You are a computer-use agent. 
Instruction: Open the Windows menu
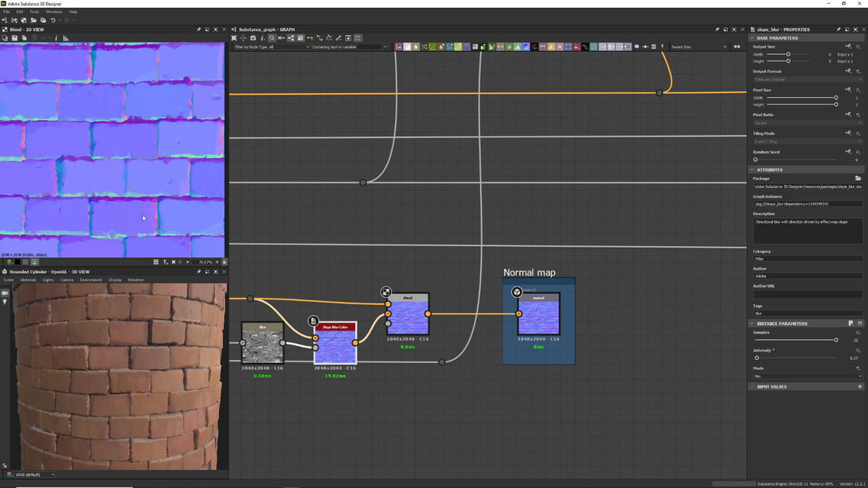(53, 12)
